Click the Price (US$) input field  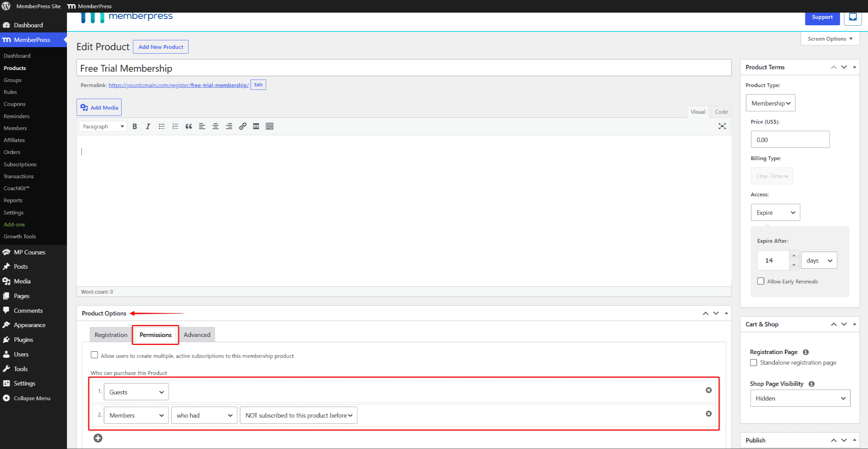[790, 139]
